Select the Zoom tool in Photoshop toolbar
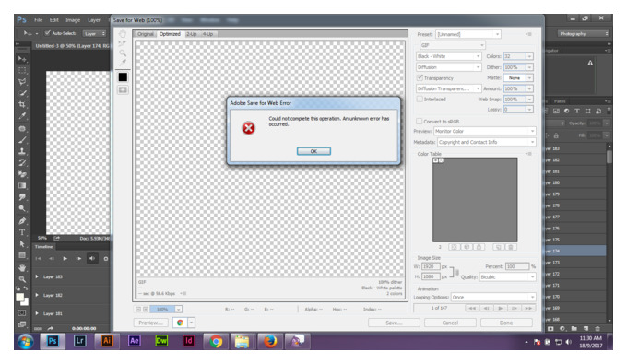Image resolution: width=627 pixels, height=364 pixels. [x=22, y=279]
